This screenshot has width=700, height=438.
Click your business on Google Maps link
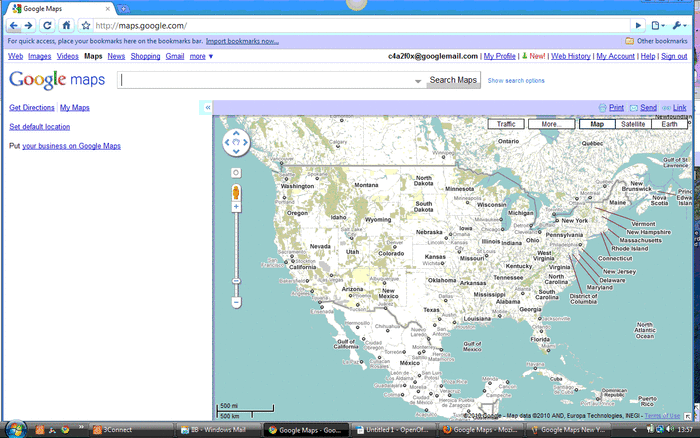pyautogui.click(x=71, y=146)
